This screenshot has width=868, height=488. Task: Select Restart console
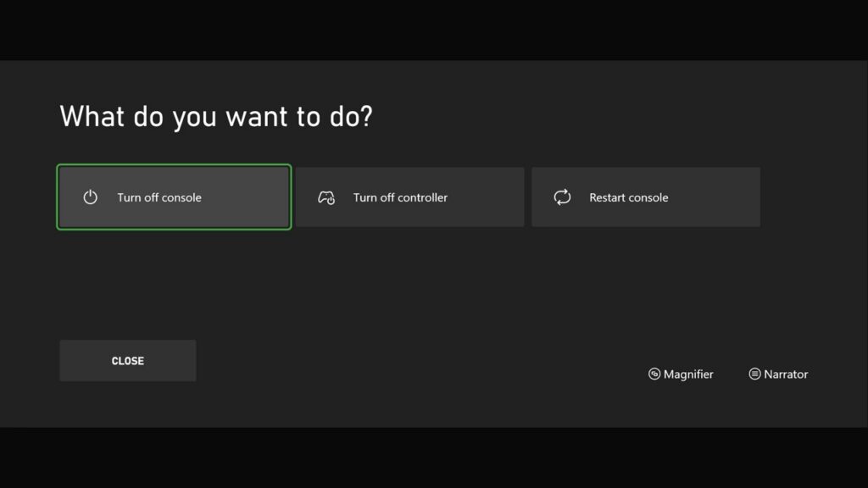pyautogui.click(x=646, y=197)
